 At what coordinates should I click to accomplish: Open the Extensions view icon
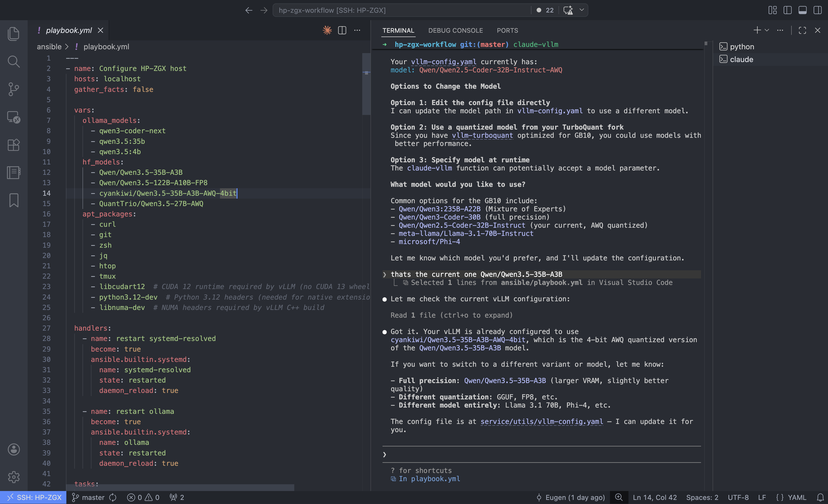(x=13, y=145)
